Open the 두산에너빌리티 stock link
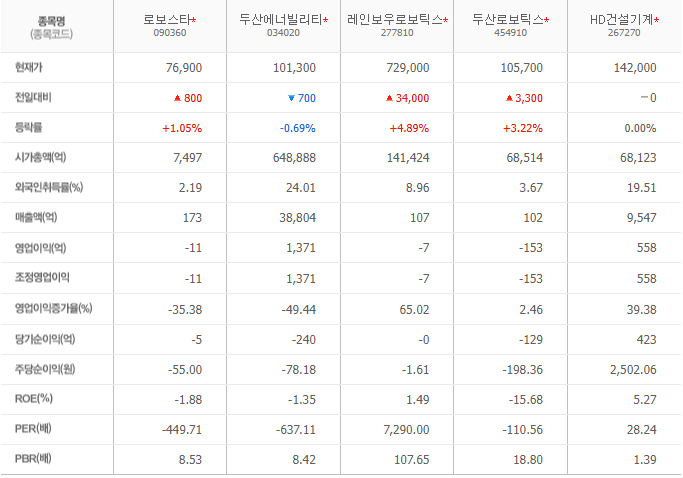The image size is (683, 478). [281, 20]
